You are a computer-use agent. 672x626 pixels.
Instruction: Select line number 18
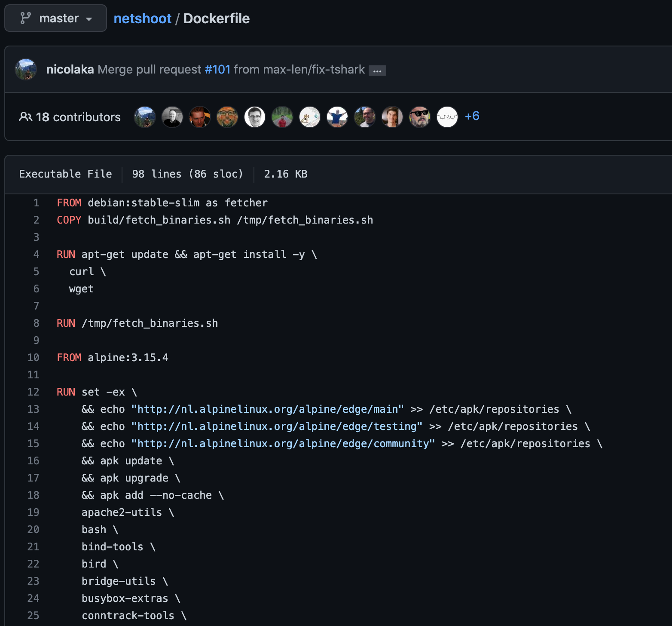click(x=34, y=495)
